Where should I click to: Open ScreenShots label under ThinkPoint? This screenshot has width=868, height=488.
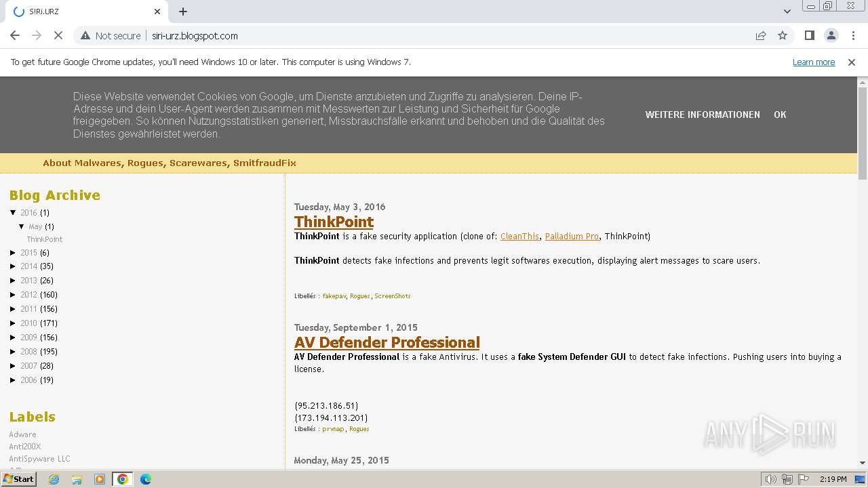392,296
